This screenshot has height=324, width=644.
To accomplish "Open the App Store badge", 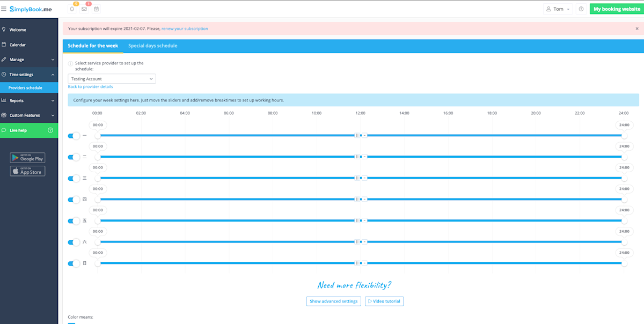I will (27, 171).
